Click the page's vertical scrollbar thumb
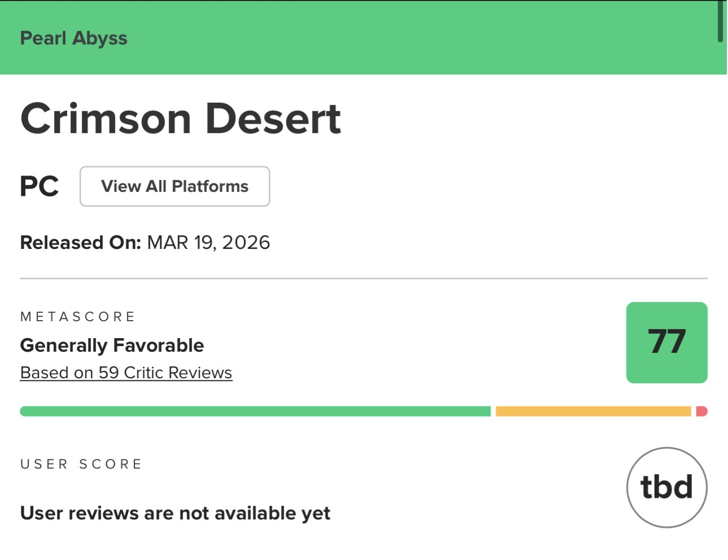Viewport: 728px width, 560px height. (720, 21)
